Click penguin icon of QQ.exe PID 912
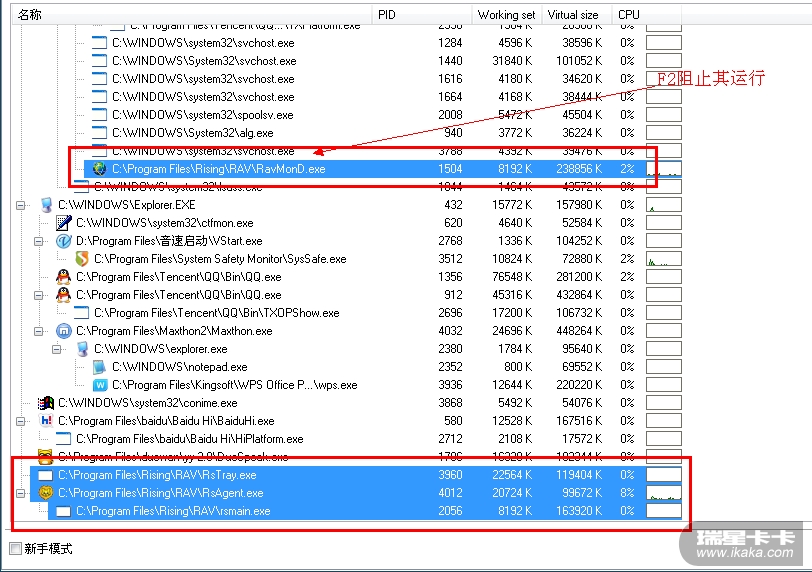Viewport: 812px width, 572px height. click(x=63, y=295)
